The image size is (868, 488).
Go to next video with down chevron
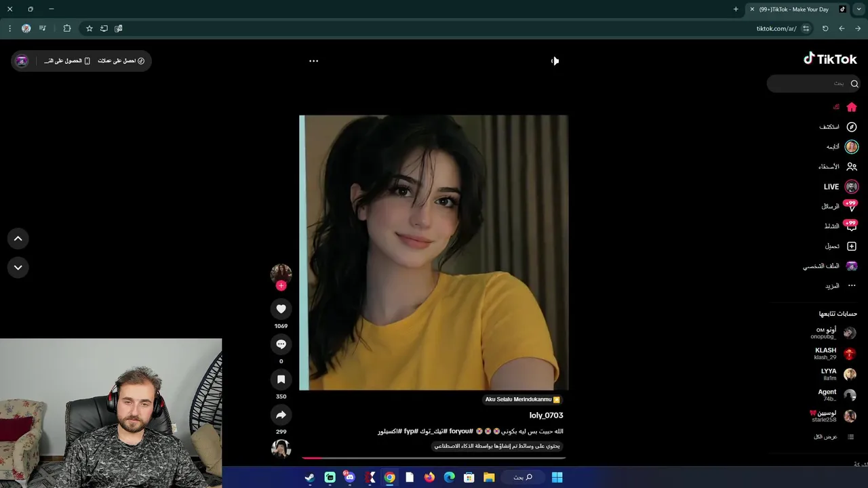tap(18, 268)
